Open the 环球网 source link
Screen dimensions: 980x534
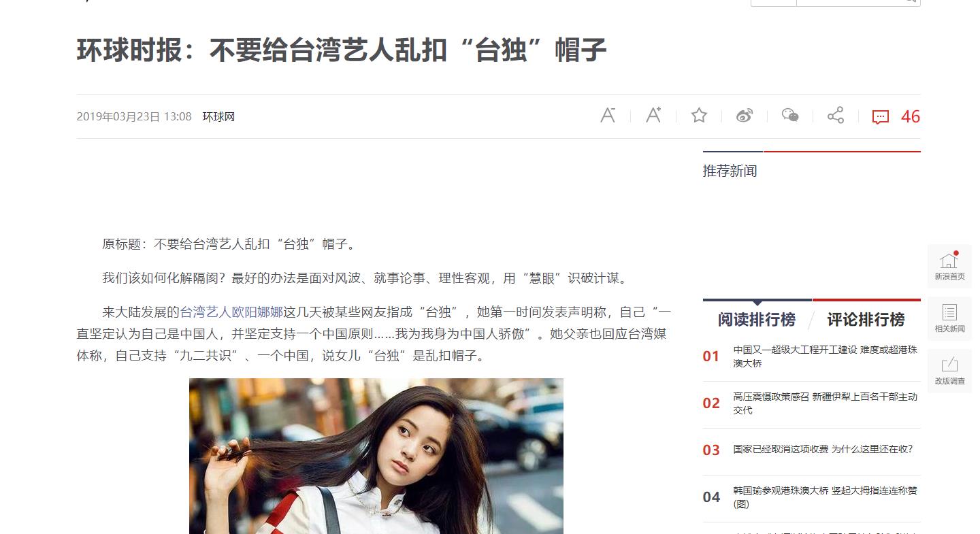[x=218, y=116]
